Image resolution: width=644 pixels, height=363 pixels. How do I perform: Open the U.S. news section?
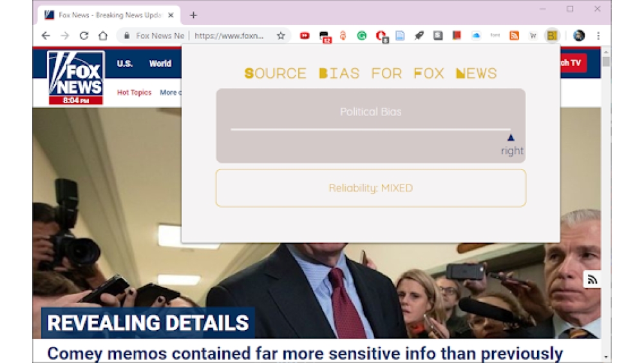click(x=125, y=63)
